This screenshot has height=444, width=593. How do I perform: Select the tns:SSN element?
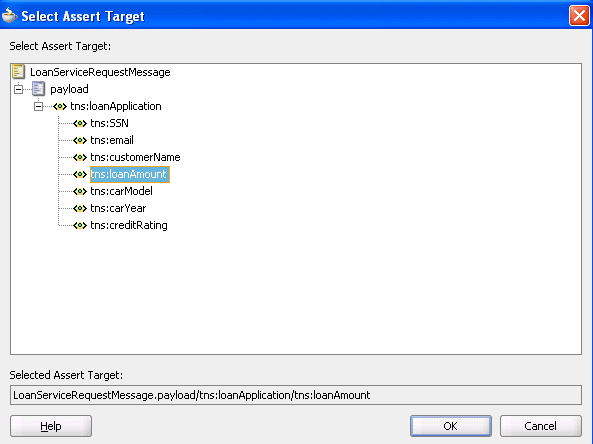[x=109, y=123]
